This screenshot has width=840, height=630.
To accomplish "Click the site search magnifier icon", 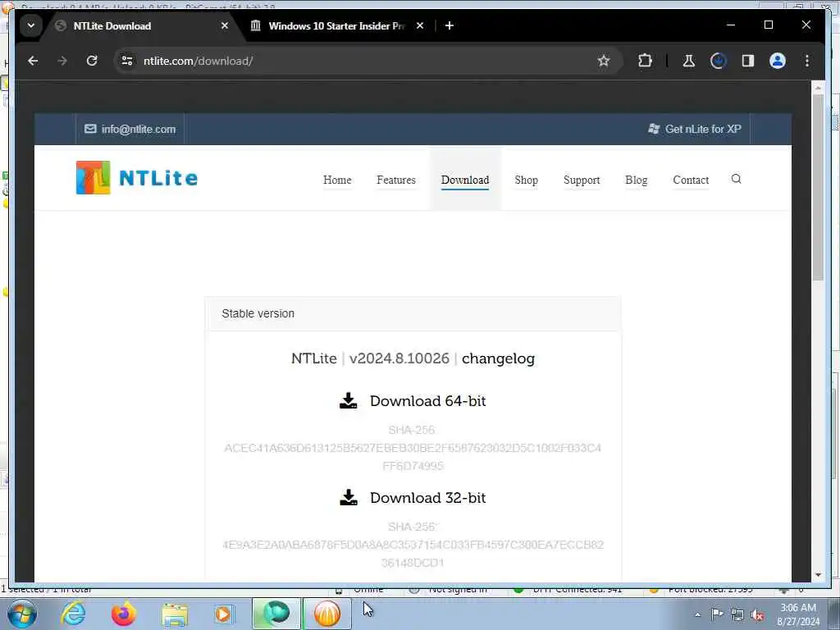I will click(736, 179).
